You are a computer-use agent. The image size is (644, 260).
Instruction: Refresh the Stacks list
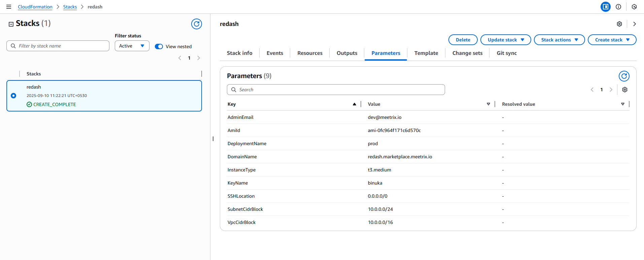[197, 24]
